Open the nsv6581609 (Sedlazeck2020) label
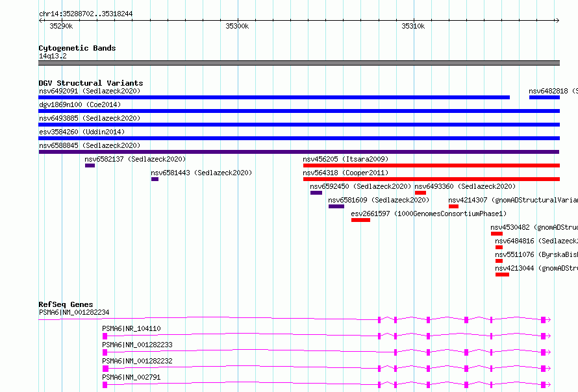Image resolution: width=578 pixels, height=392 pixels. pyautogui.click(x=379, y=200)
